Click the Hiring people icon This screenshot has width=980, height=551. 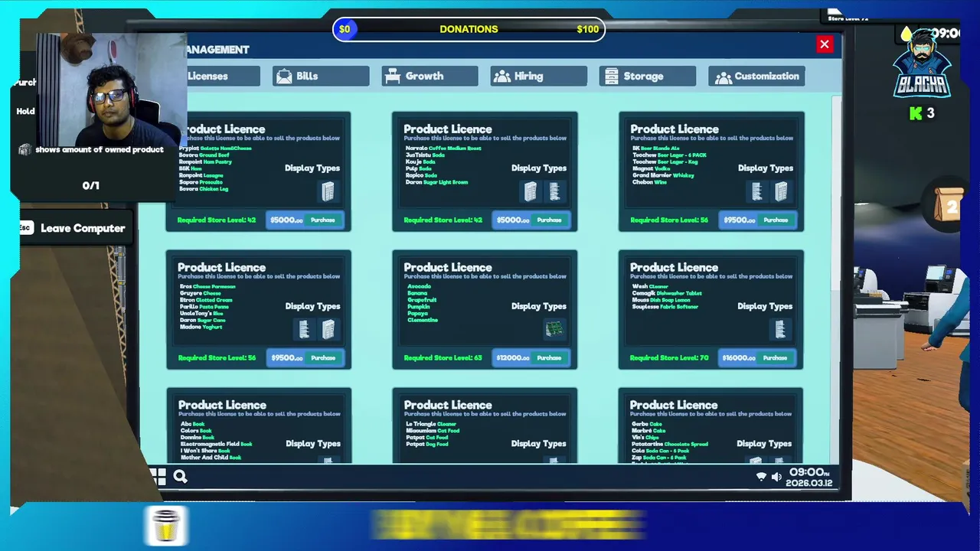502,77
